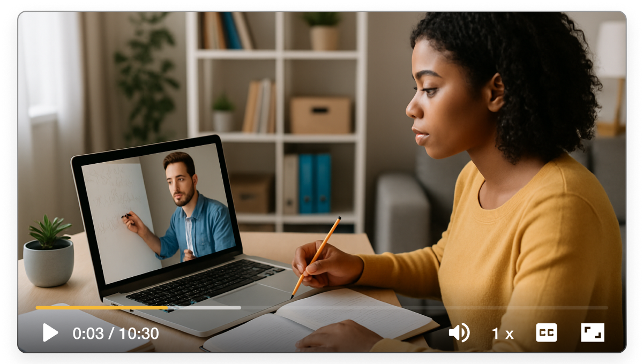Click the 0:03 / 10:30 timestamp display
The height and width of the screenshot is (364, 643).
[x=115, y=332]
